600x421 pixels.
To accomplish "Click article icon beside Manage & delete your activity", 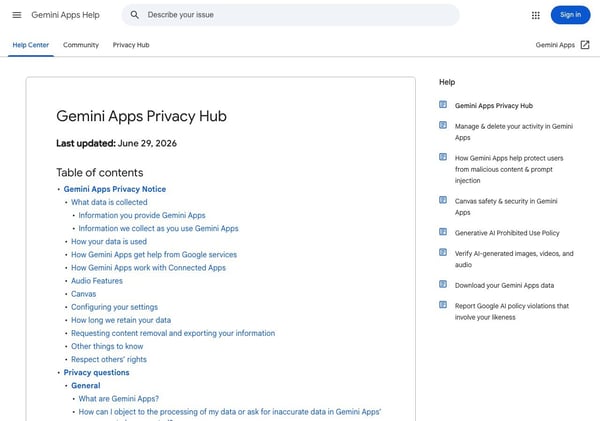I will 443,125.
